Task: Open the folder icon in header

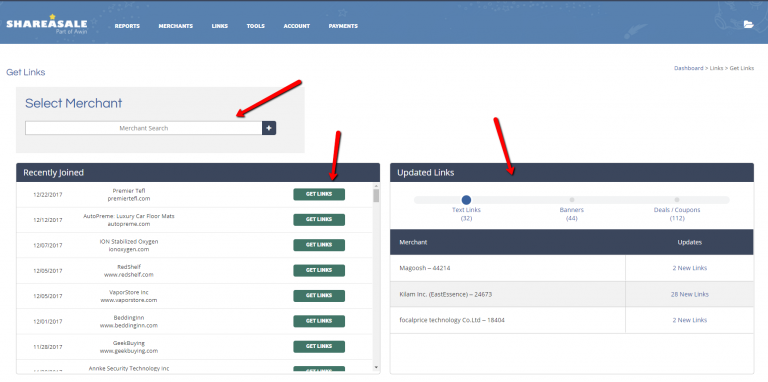Action: (748, 24)
